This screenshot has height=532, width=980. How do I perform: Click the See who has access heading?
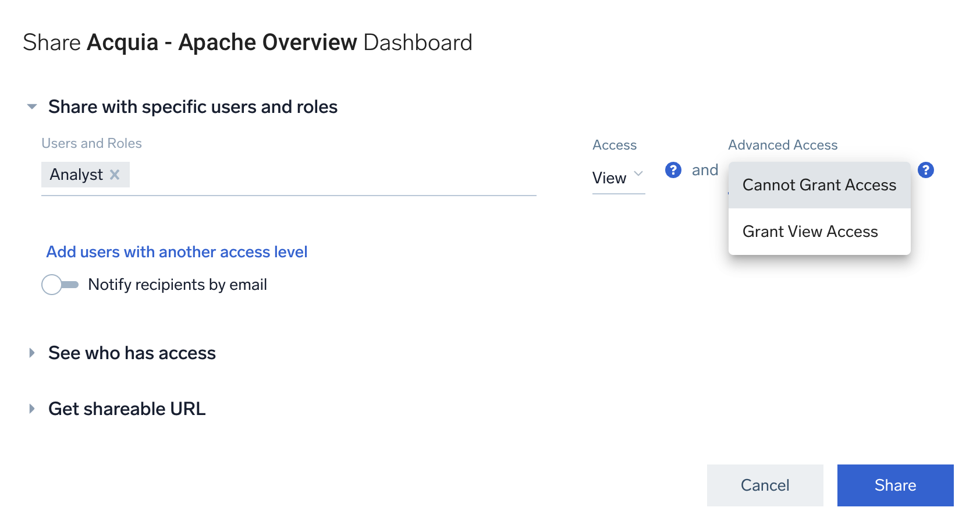[132, 353]
